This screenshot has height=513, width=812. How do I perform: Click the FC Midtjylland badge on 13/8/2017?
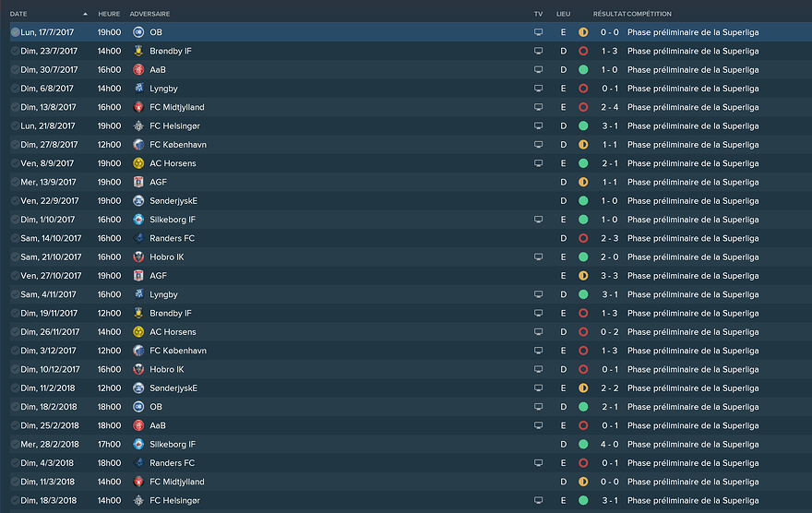[138, 107]
